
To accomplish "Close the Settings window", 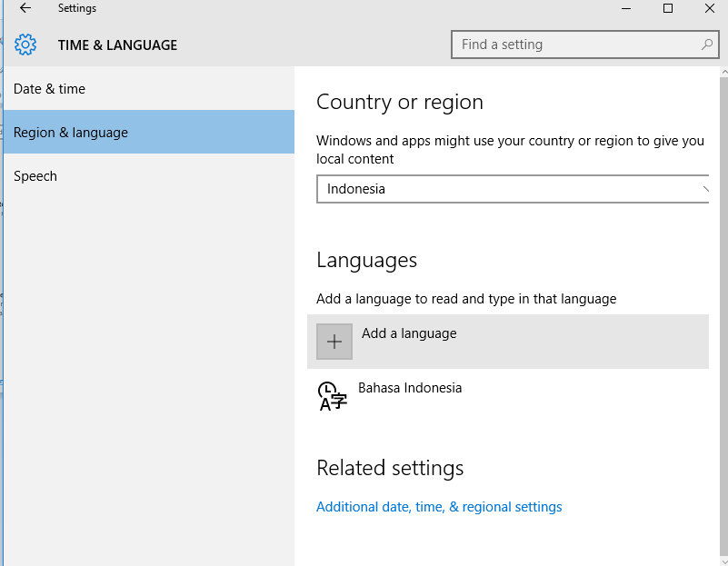I will (x=710, y=8).
